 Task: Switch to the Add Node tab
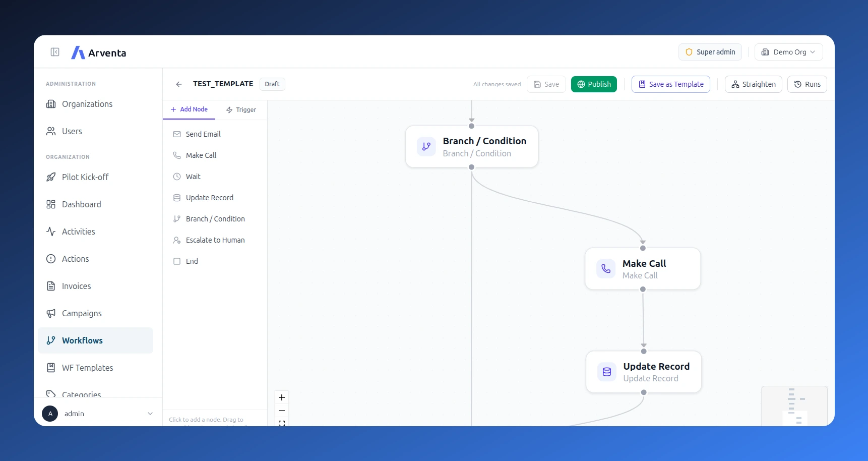(189, 109)
